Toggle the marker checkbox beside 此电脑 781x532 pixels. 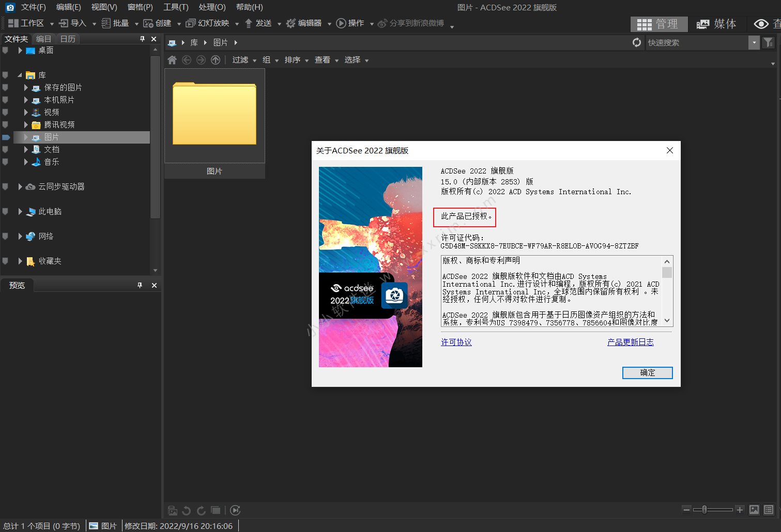tap(5, 211)
